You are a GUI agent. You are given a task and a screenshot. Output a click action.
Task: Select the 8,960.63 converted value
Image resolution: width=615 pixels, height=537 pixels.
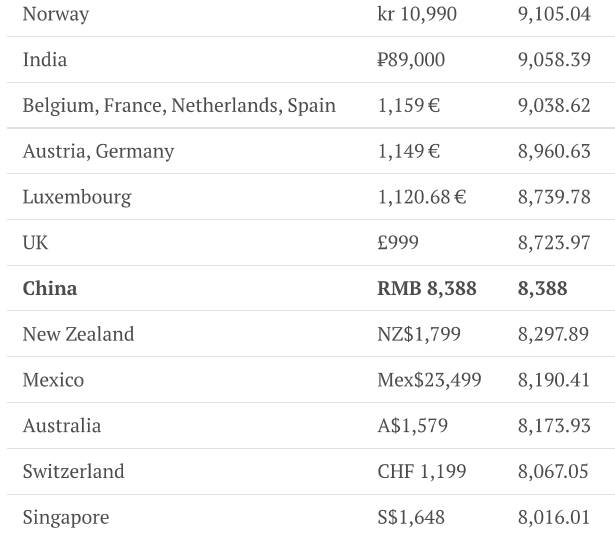pos(554,152)
